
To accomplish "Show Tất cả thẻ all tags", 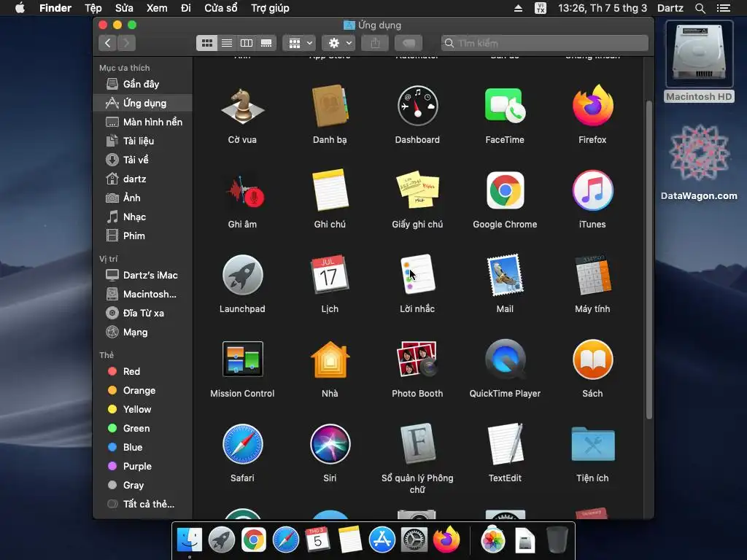I will (143, 505).
